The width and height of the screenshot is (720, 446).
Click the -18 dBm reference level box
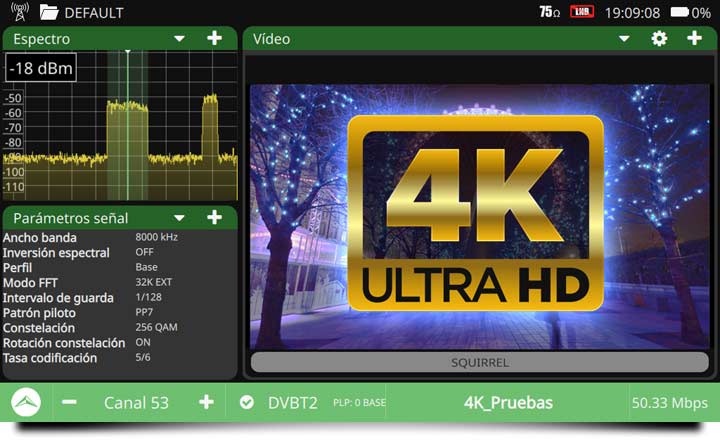(41, 68)
